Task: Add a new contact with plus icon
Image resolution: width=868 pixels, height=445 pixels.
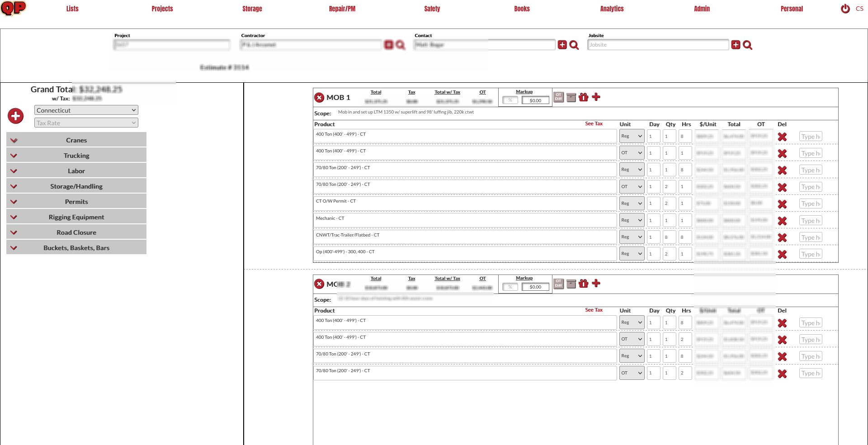Action: 562,45
